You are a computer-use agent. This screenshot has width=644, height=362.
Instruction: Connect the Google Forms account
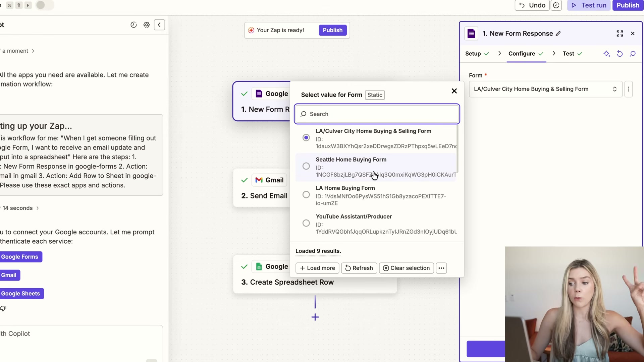coord(20,257)
